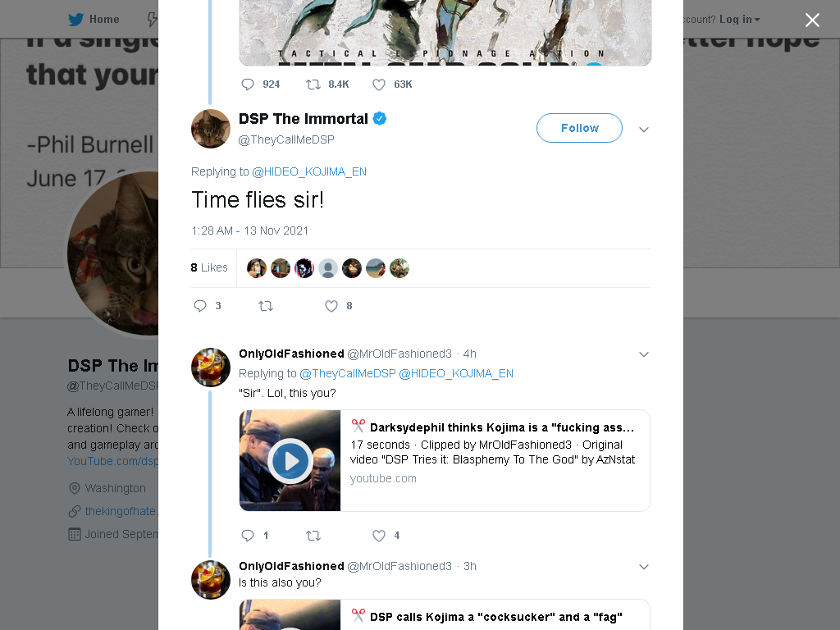Open dropdown on OnlyOldFashioned's 4h reply

coord(644,354)
